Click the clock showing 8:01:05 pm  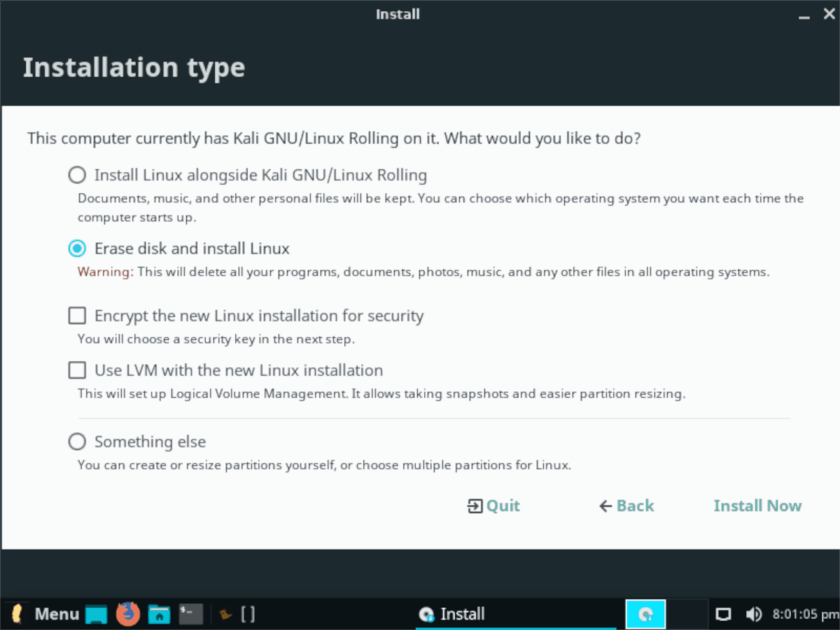(x=805, y=614)
